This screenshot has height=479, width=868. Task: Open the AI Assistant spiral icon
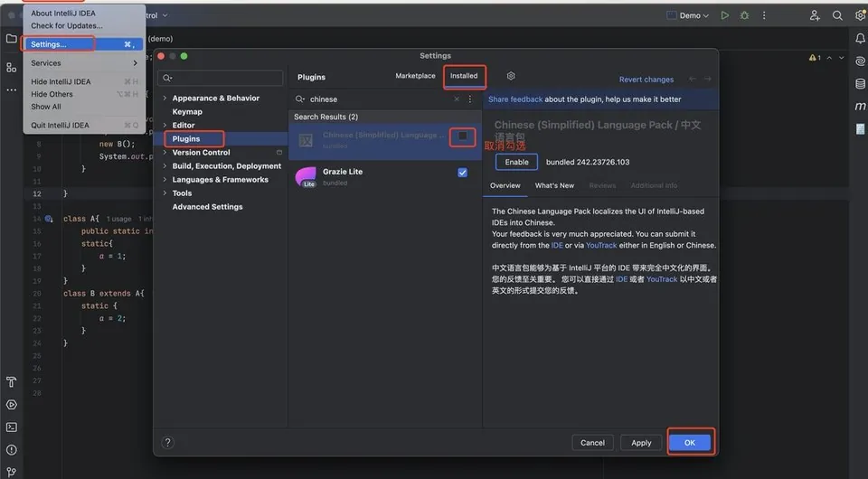pyautogui.click(x=860, y=61)
